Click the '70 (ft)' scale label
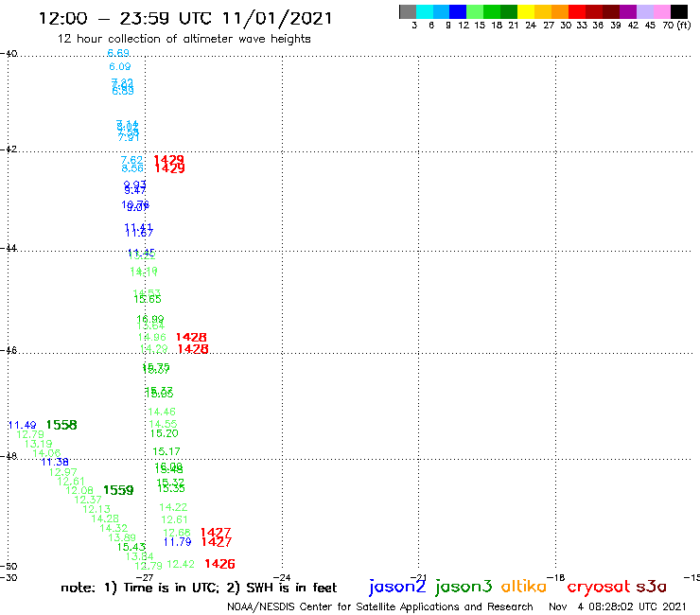The image size is (700, 615). pyautogui.click(x=676, y=26)
